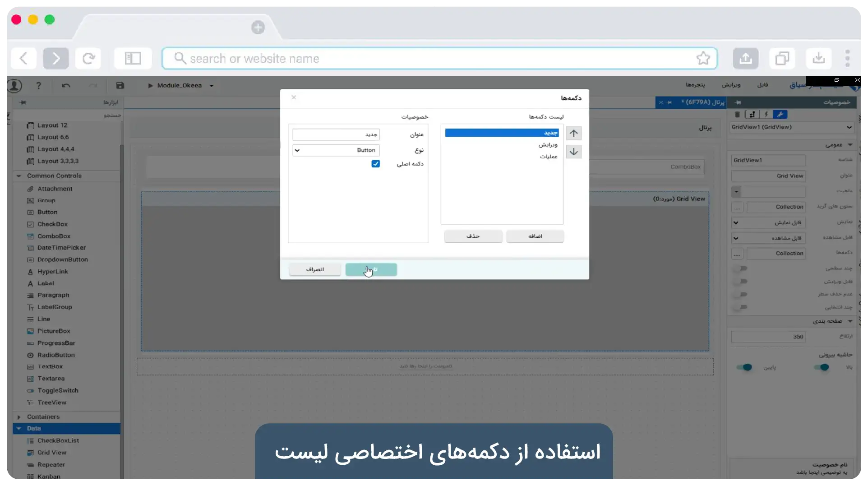Viewport: 868px width, 486px height.
Task: Open help via question mark icon
Action: click(x=38, y=85)
